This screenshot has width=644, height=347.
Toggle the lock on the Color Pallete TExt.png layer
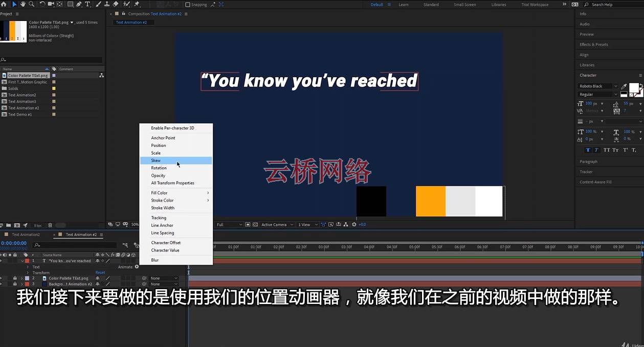[15, 278]
